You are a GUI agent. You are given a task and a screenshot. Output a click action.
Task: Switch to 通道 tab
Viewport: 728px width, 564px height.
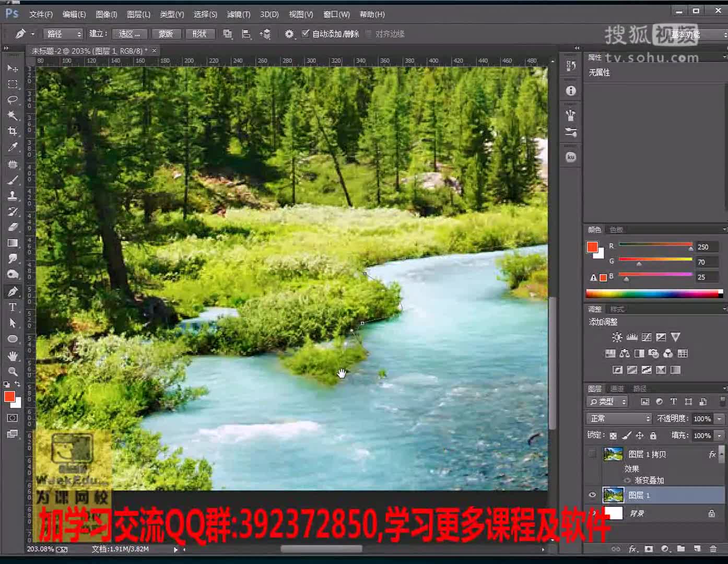point(617,389)
